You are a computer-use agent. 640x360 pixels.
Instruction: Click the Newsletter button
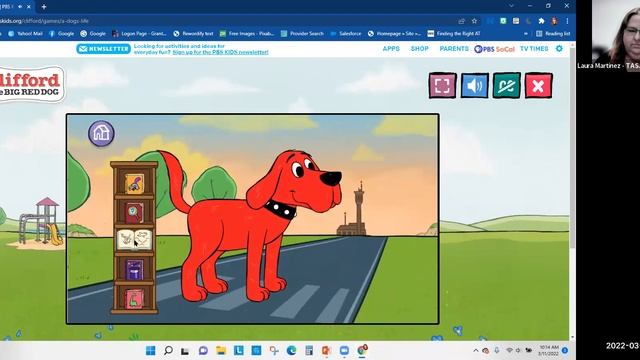pyautogui.click(x=103, y=49)
